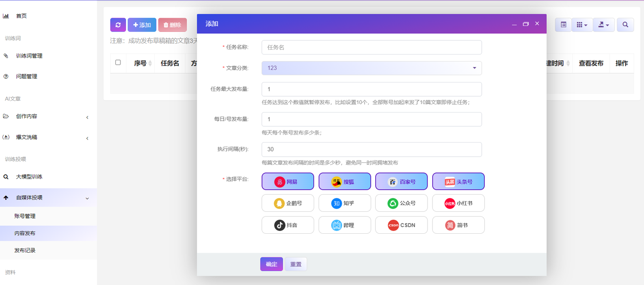Click the paperclip icon beside 训练词管理
Image resolution: width=644 pixels, height=285 pixels.
(6, 55)
